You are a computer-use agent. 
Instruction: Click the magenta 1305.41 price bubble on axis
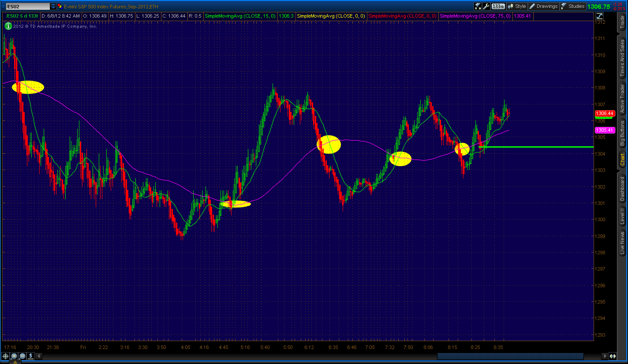click(605, 130)
